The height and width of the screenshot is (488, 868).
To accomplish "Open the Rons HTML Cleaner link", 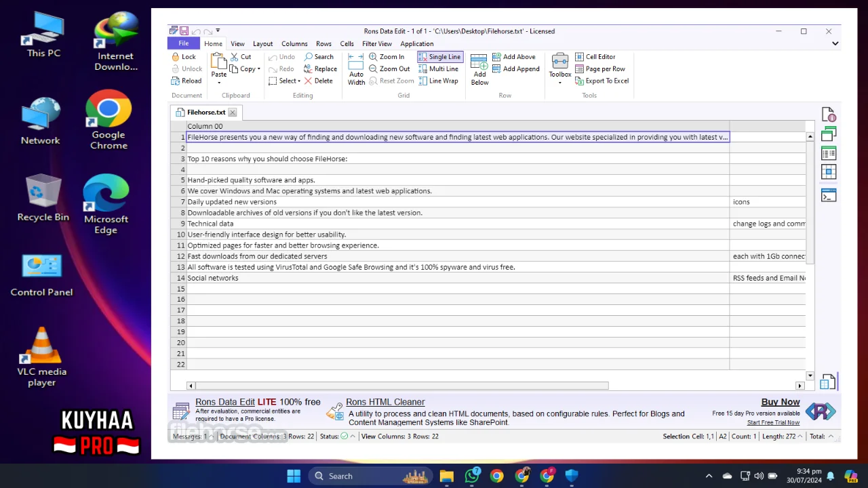I will click(x=385, y=402).
